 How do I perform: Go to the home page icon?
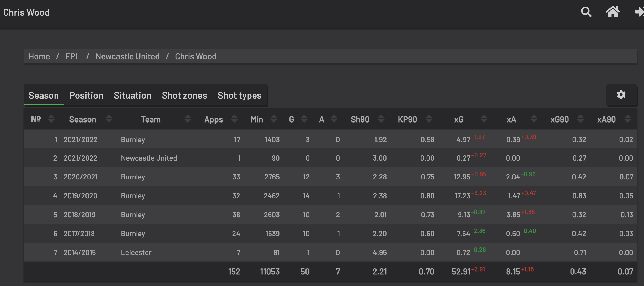point(613,12)
